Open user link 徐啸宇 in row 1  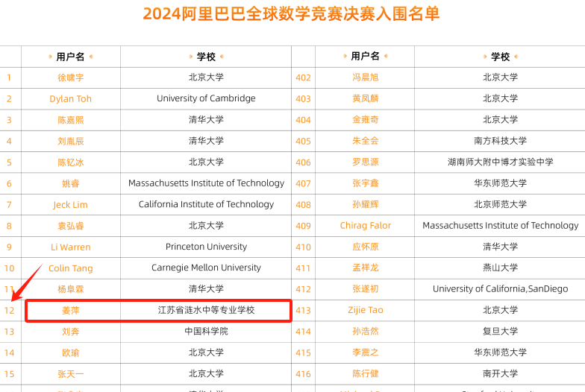tap(71, 78)
